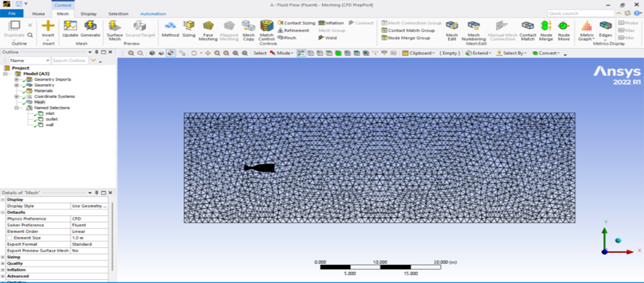Select the Node Merge tool
This screenshot has width=644, height=283.
coord(546,30)
